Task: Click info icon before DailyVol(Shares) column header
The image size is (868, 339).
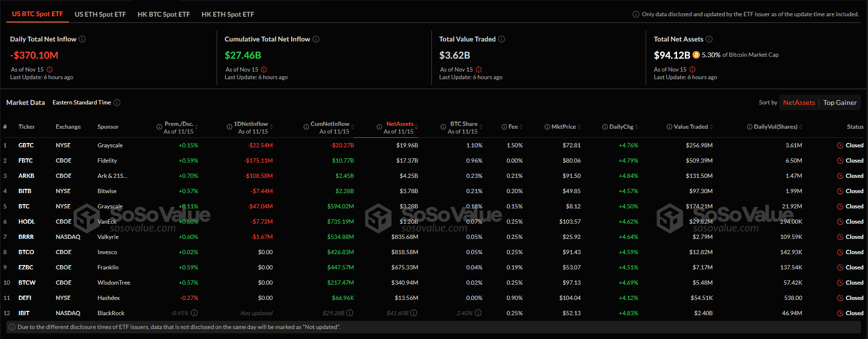Action: [x=750, y=127]
